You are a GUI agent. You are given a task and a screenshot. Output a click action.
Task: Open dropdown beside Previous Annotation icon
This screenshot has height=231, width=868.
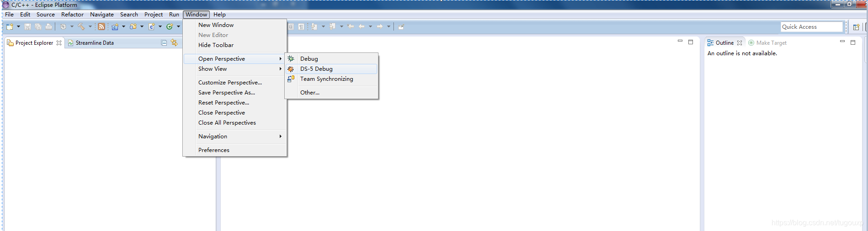[x=341, y=26]
